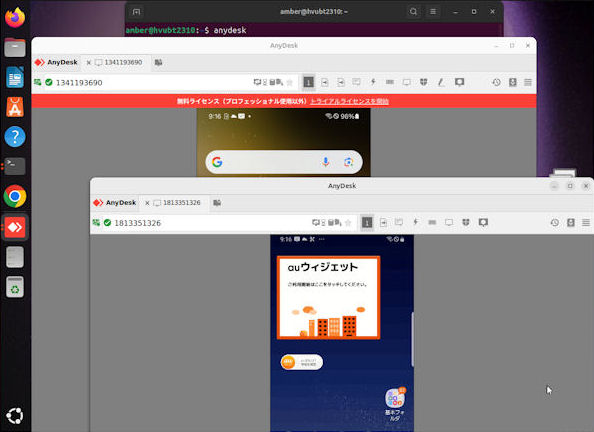Open lightning Actions menu in 1341193690 window
This screenshot has width=594, height=432.
(373, 82)
